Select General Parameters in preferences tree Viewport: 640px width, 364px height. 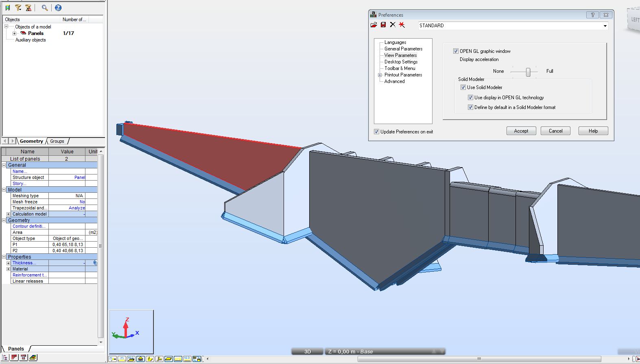coord(403,49)
